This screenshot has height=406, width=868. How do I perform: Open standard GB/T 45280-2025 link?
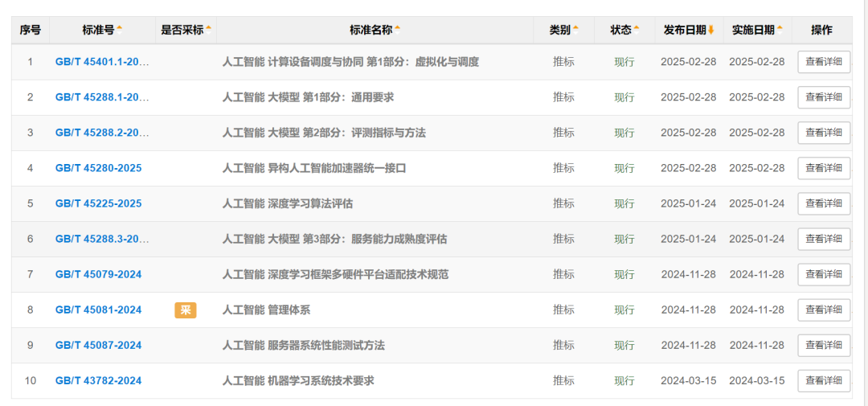(x=99, y=168)
